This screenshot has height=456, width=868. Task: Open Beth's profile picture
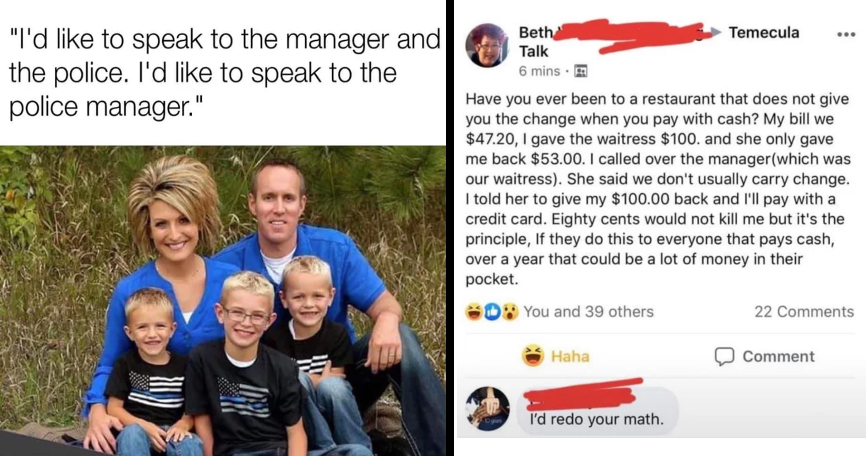tap(487, 46)
